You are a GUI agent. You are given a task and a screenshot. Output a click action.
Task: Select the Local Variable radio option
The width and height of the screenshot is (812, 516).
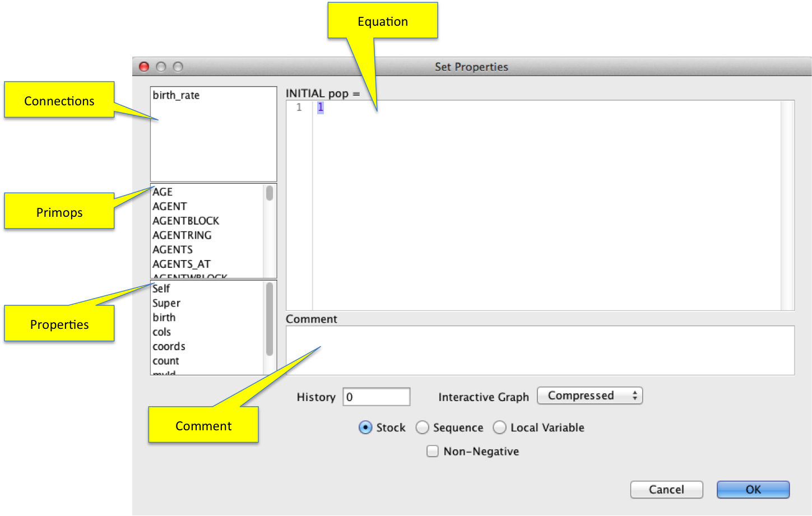point(499,427)
